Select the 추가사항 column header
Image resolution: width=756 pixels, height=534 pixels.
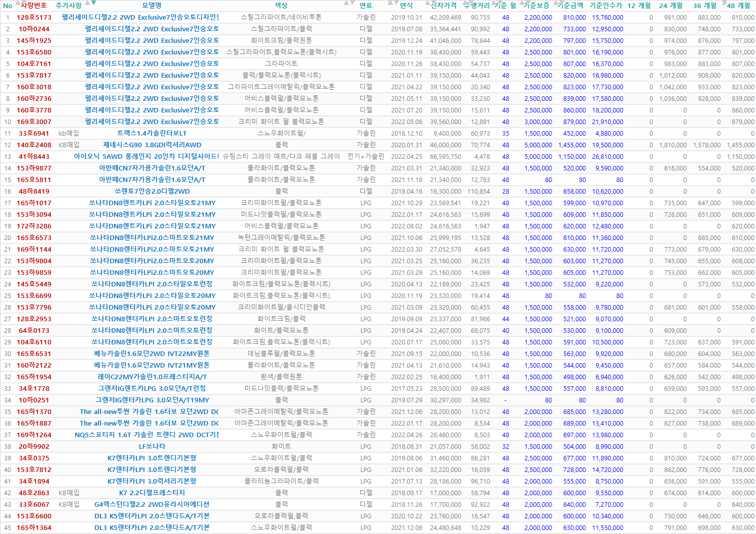pos(68,6)
